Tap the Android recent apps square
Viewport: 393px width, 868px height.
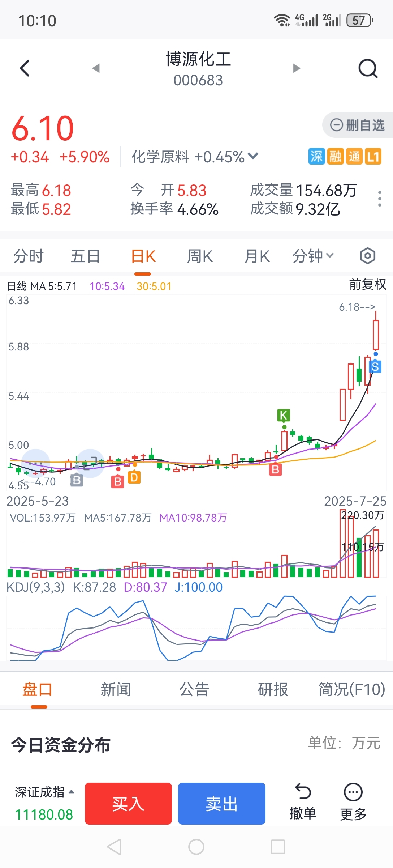tap(278, 847)
